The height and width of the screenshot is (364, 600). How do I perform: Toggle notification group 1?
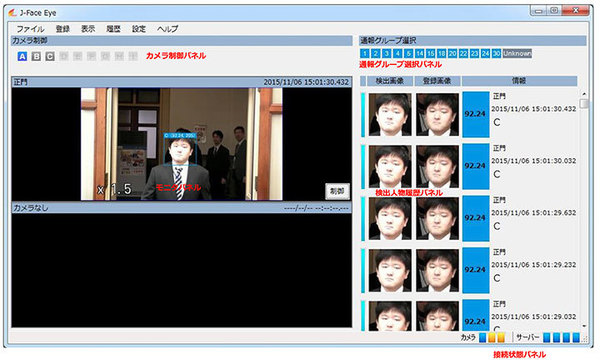(x=365, y=54)
